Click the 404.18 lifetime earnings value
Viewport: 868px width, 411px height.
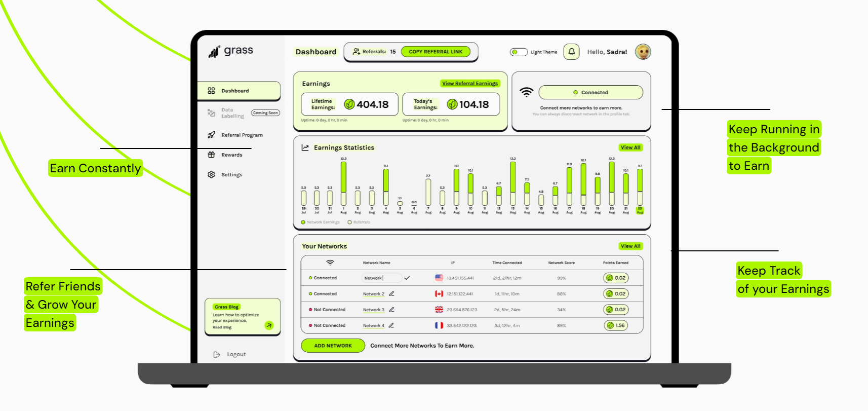tap(373, 104)
